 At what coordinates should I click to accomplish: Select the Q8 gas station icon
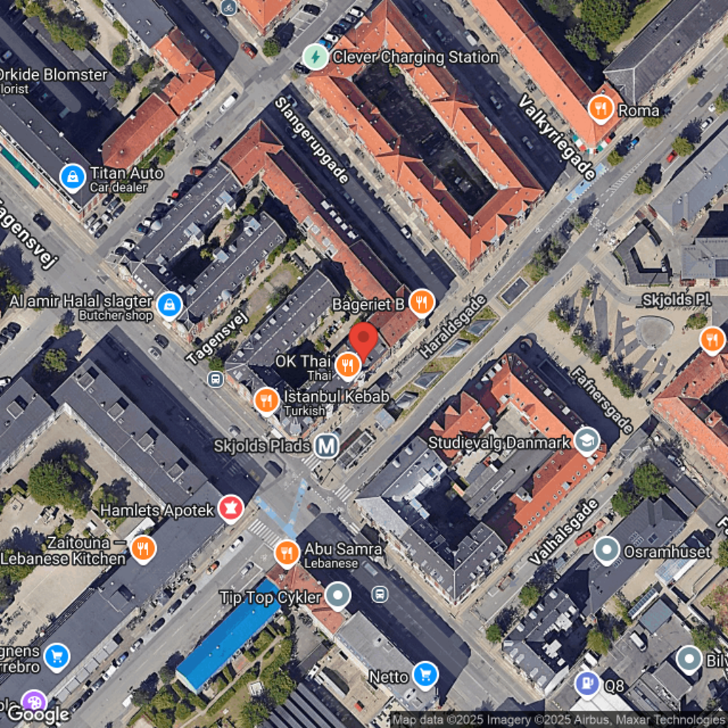(x=586, y=684)
